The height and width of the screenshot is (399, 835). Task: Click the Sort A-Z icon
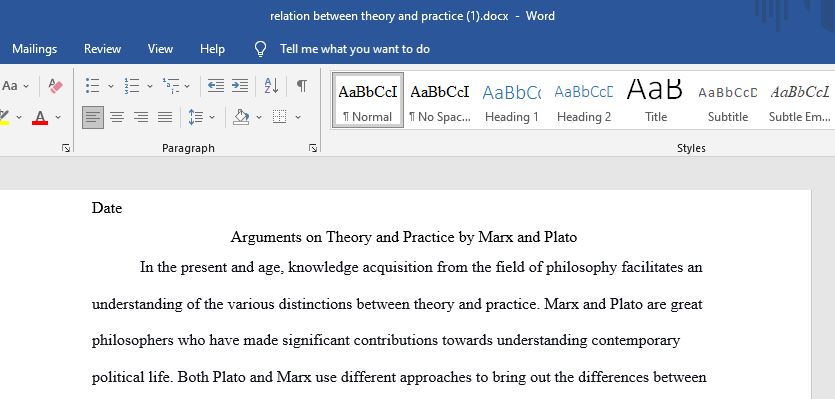click(x=272, y=86)
